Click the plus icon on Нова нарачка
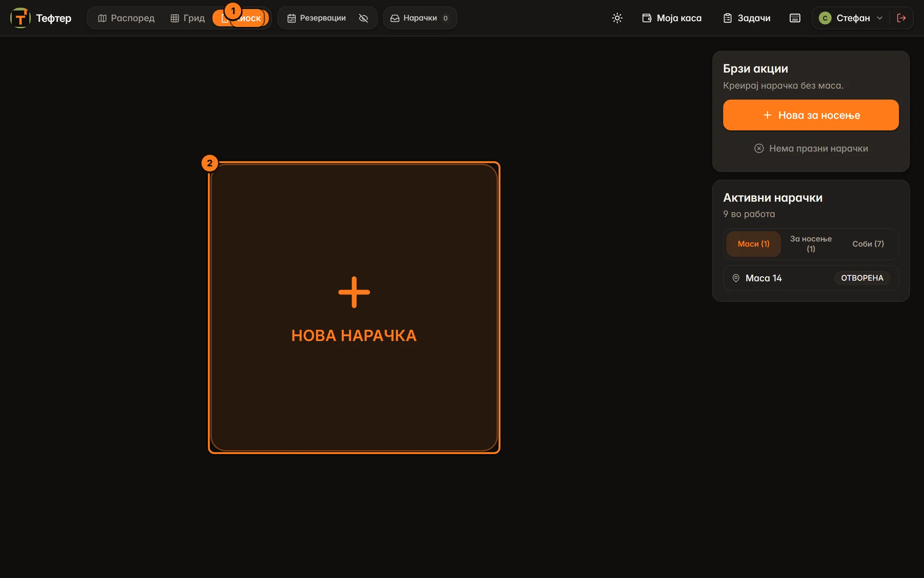This screenshot has height=578, width=924. tap(354, 292)
